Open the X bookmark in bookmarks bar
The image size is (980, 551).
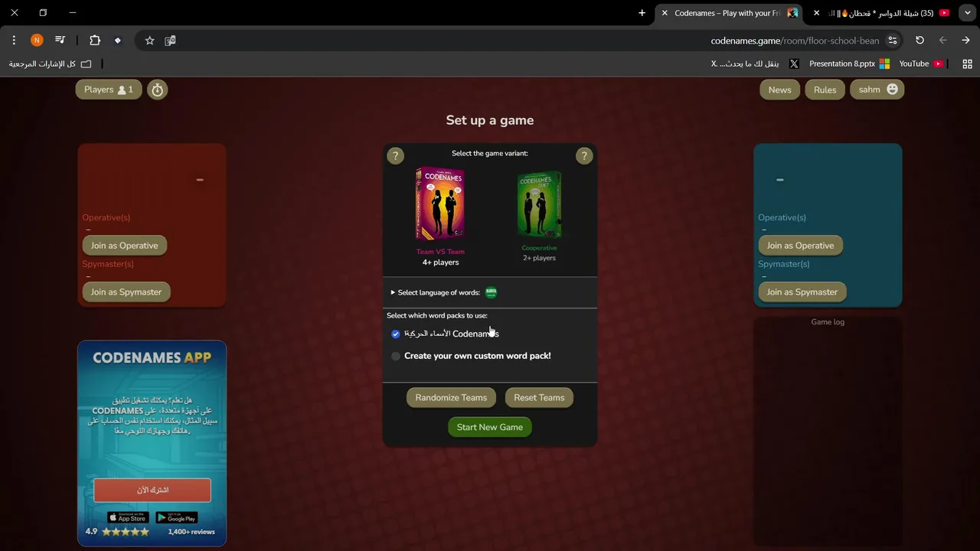755,64
